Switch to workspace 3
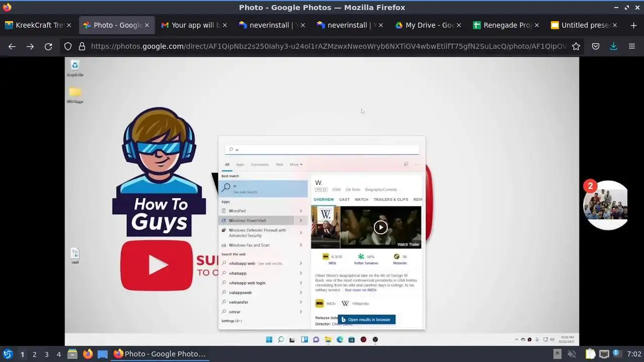Image resolution: width=644 pixels, height=362 pixels. 46,354
